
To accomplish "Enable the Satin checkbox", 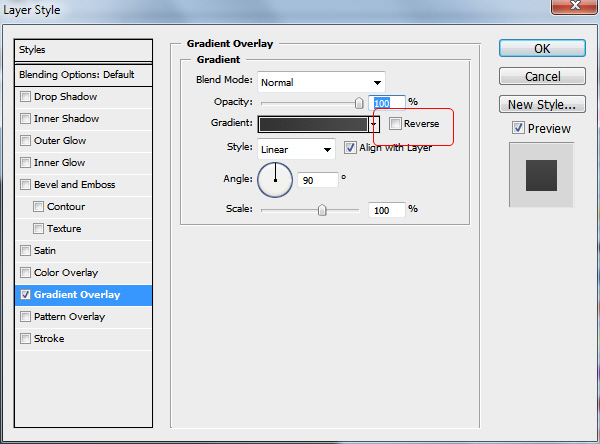I will tap(25, 251).
